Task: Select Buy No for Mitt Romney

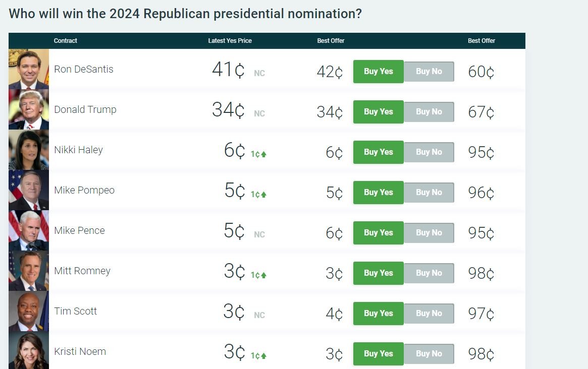Action: point(429,273)
